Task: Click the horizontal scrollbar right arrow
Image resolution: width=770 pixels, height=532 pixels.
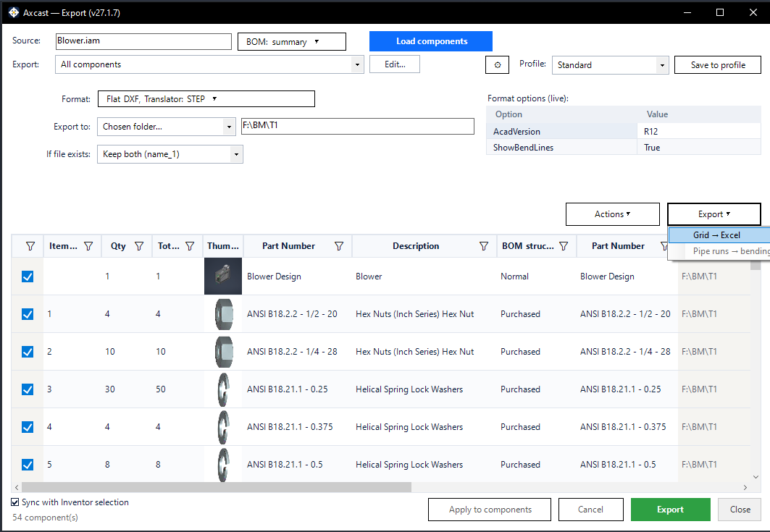Action: [745, 487]
